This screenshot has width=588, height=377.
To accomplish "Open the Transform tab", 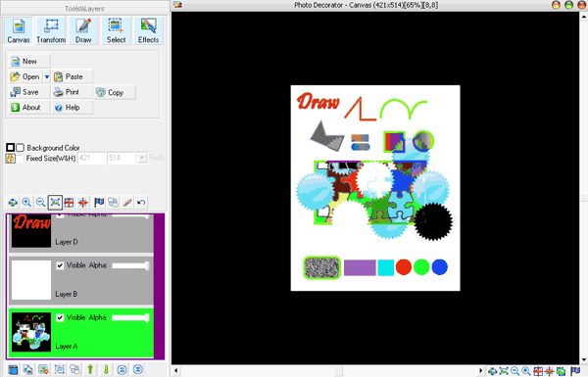I will [51, 30].
